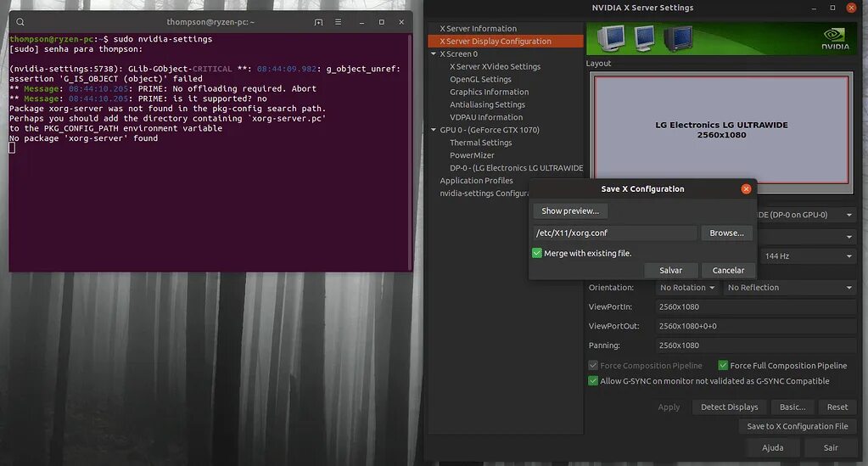Close the NVIDIA X Server Settings window
This screenshot has height=466, width=868.
(851, 7)
